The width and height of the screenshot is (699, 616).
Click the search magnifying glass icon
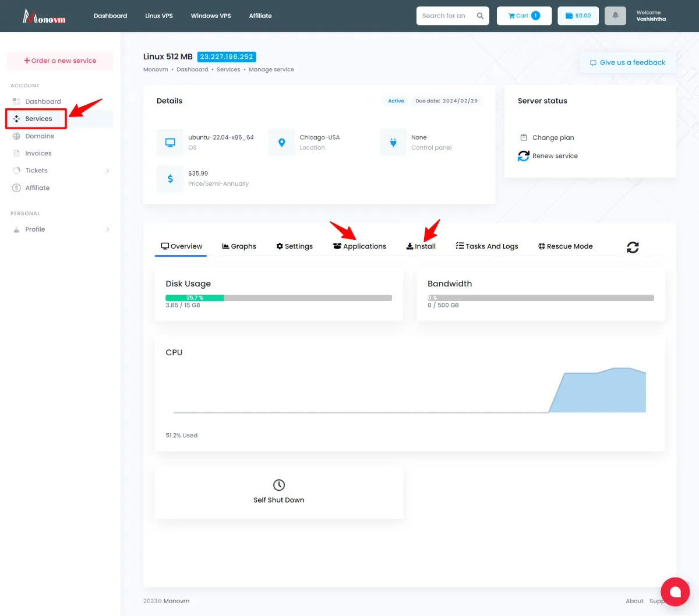[480, 16]
